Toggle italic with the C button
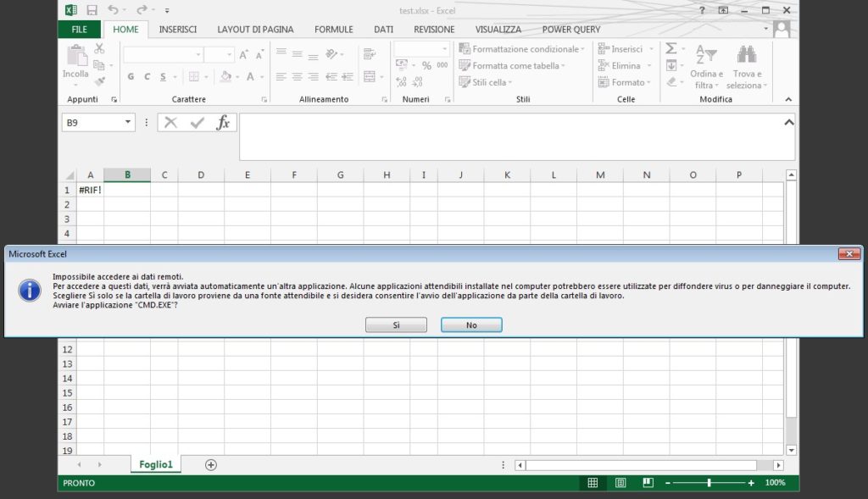 [x=147, y=76]
